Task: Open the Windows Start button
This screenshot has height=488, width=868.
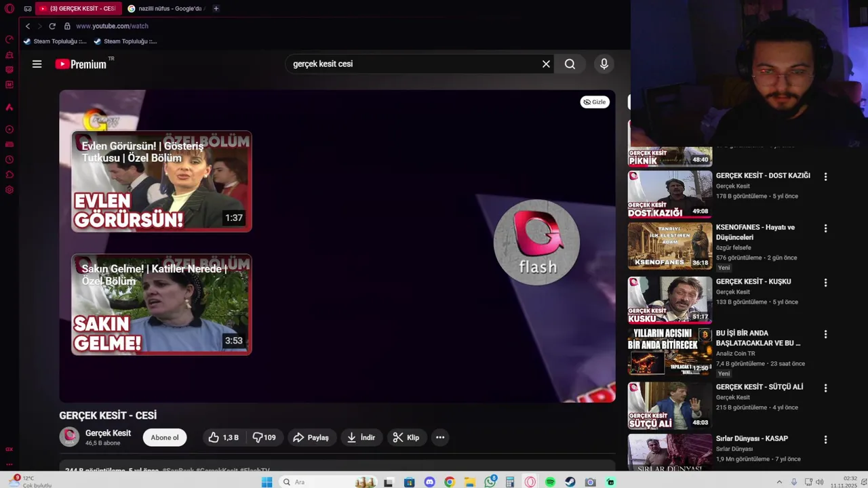Action: click(x=267, y=482)
